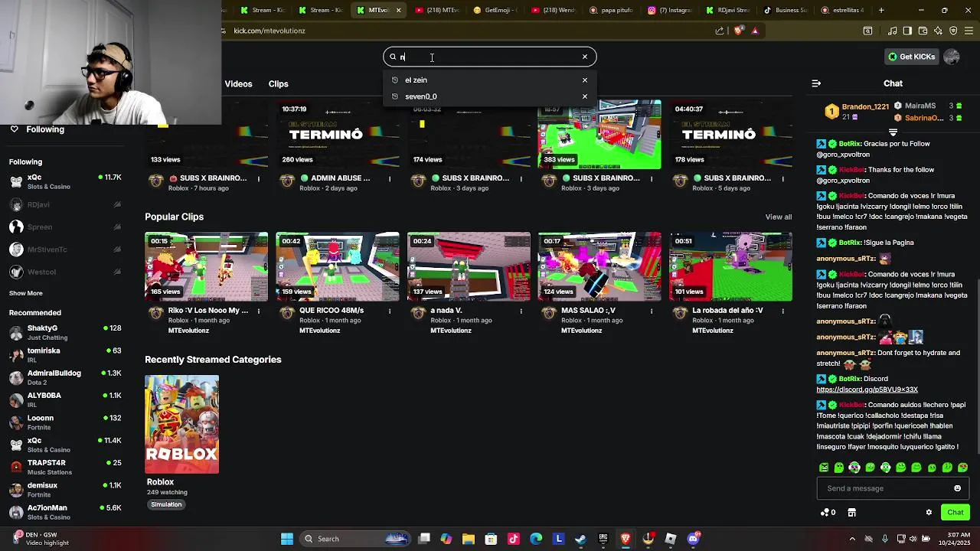The width and height of the screenshot is (980, 551).
Task: Open the Clips tab on channel
Action: point(278,83)
